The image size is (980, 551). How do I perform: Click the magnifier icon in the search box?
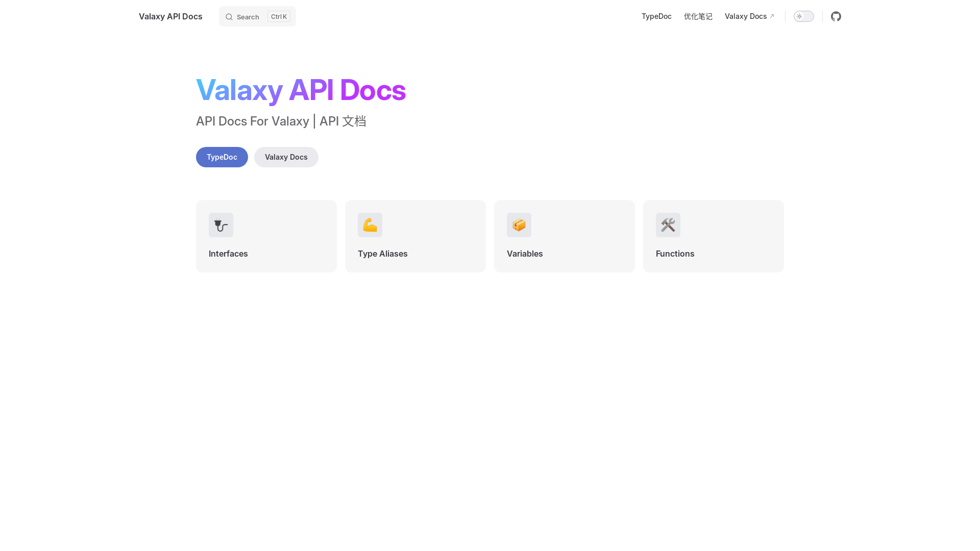pos(229,17)
